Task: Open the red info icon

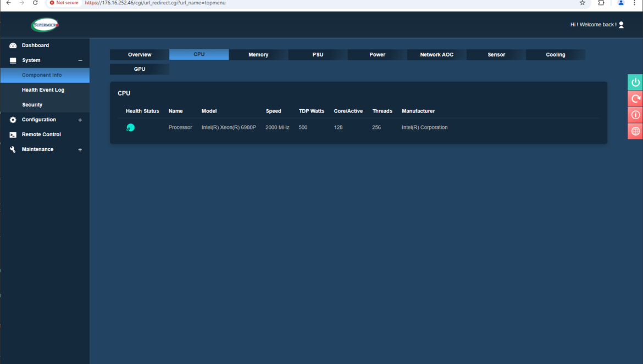Action: [x=635, y=115]
